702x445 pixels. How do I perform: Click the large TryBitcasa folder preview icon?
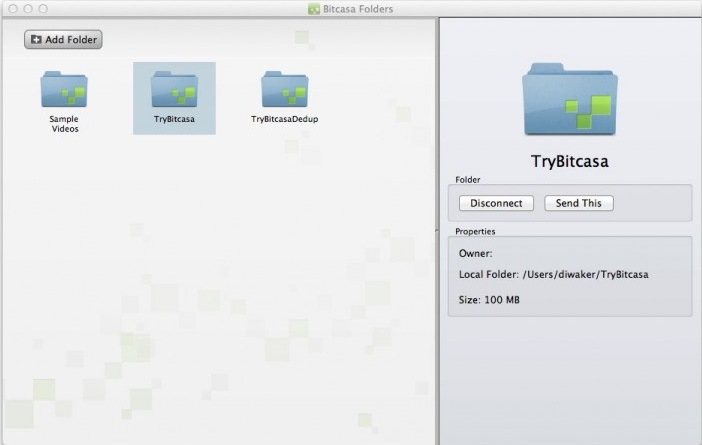click(570, 99)
